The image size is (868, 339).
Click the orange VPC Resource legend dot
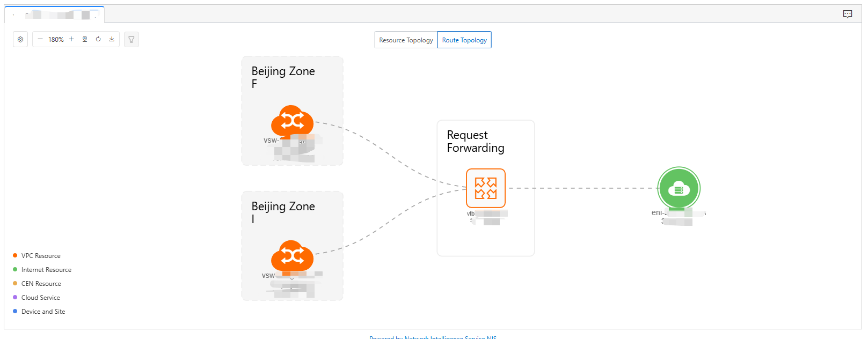[x=15, y=255]
